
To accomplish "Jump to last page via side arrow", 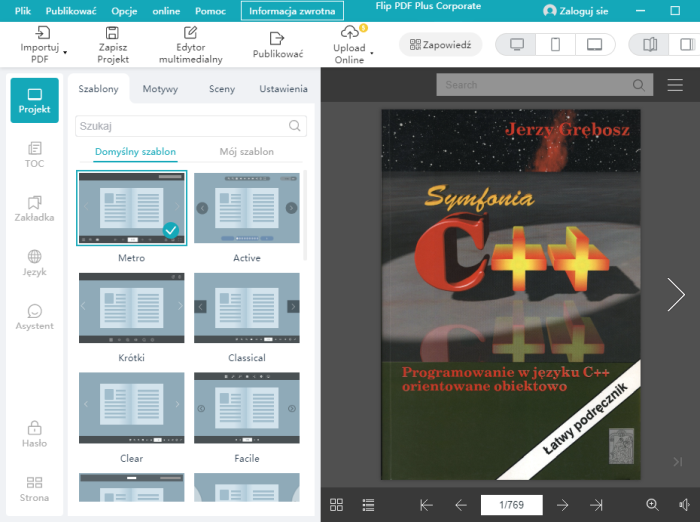I will coord(678,462).
